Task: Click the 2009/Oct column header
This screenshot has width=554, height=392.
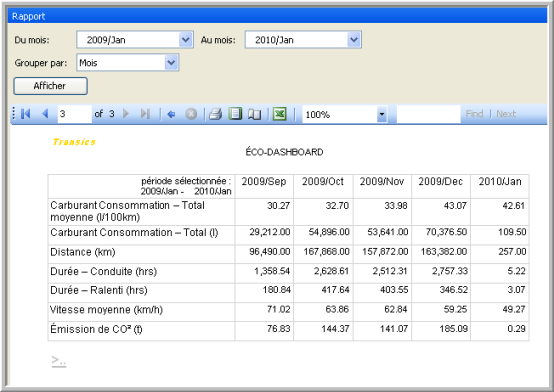Action: tap(323, 182)
